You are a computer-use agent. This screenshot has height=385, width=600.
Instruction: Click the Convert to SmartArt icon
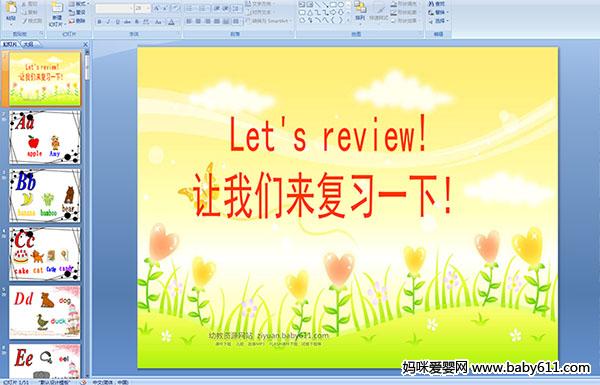(248, 20)
